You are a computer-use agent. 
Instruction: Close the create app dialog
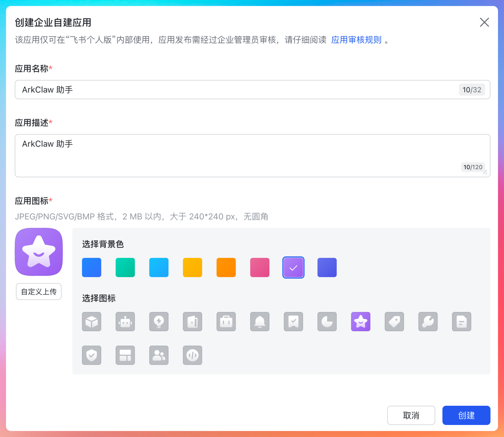point(484,22)
